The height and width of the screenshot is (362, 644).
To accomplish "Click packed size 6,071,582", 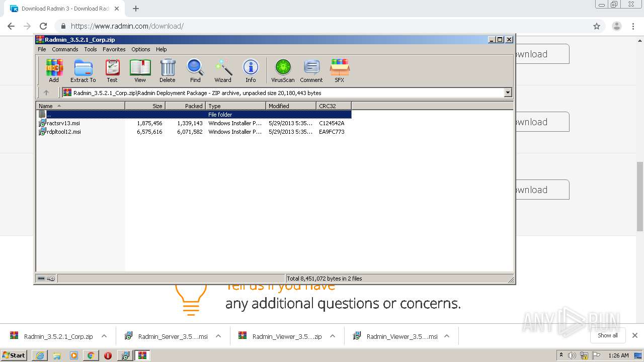I will pos(190,132).
